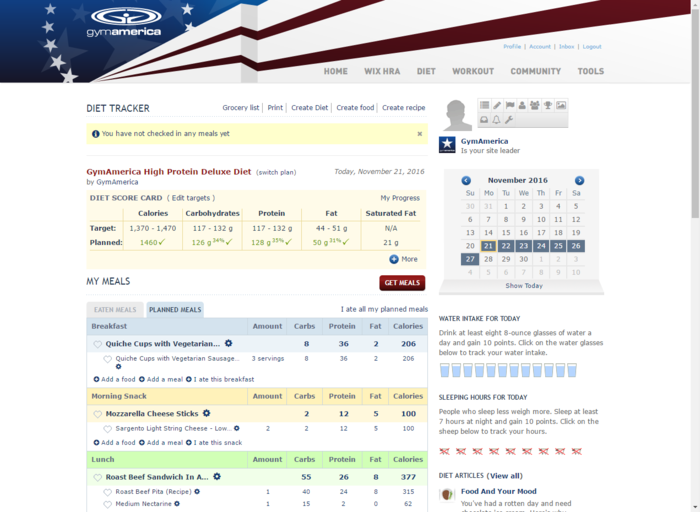The height and width of the screenshot is (512, 700).
Task: Click Edit targets in Diet Score Card
Action: (191, 198)
